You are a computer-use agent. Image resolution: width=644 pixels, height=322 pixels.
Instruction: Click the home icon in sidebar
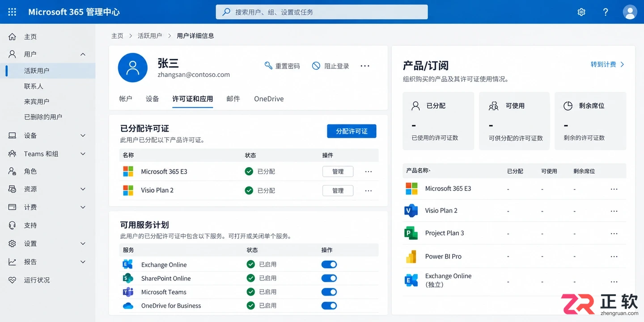click(13, 37)
